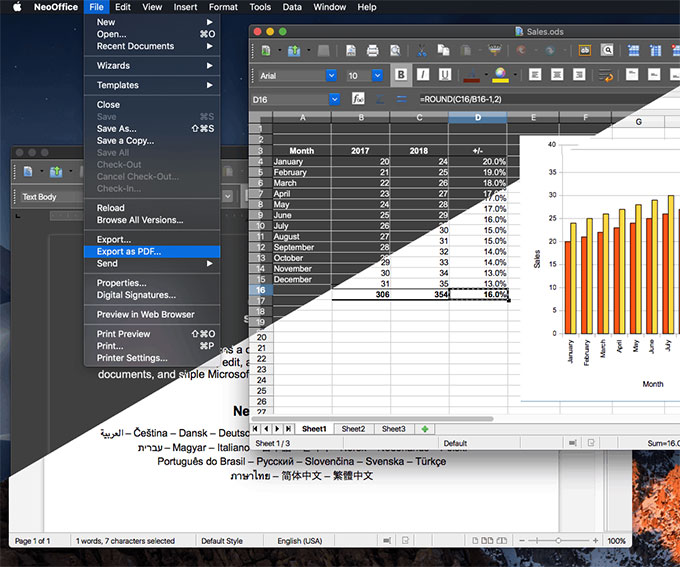Open the Function Wizard fx icon
The height and width of the screenshot is (567, 680).
358,99
